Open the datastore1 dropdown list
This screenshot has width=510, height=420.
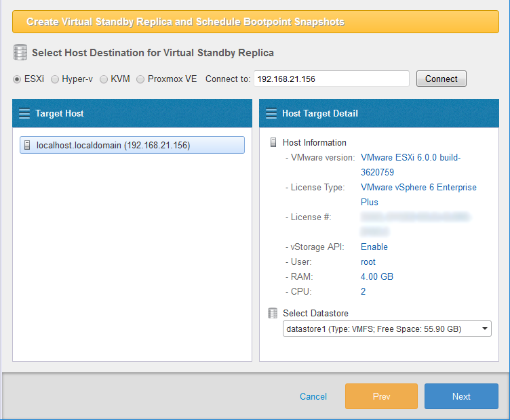(x=387, y=329)
